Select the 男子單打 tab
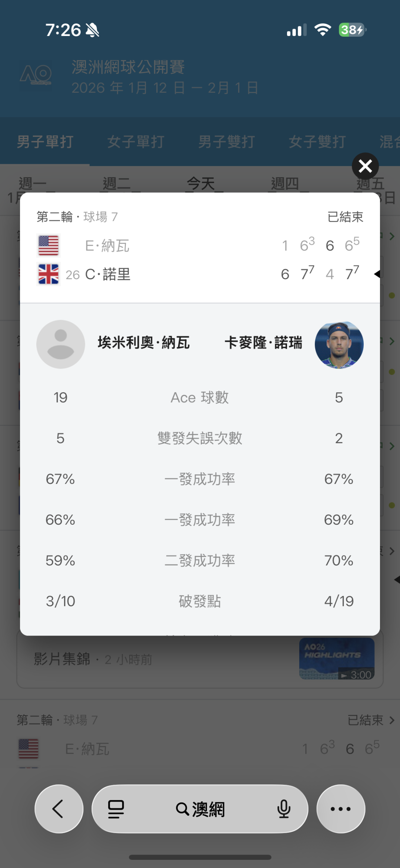This screenshot has width=400, height=868. [45, 142]
